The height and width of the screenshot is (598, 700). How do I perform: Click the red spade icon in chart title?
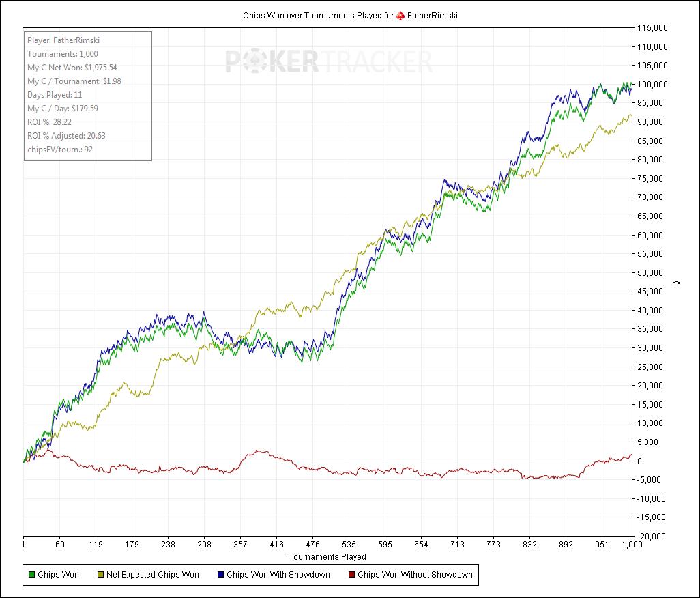tap(400, 15)
